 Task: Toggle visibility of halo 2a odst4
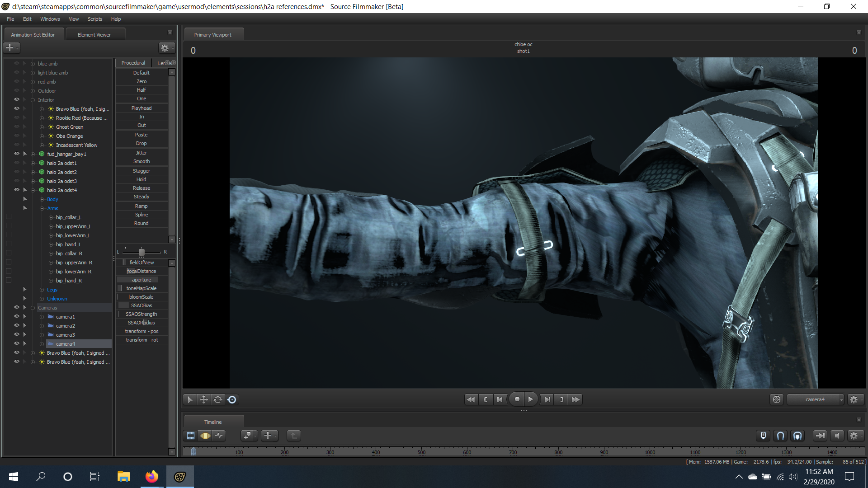pyautogui.click(x=17, y=190)
